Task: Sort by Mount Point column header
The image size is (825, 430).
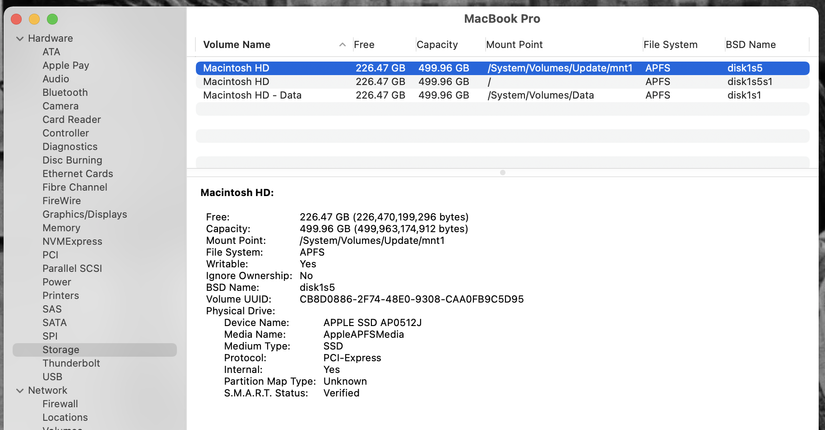Action: click(x=515, y=45)
